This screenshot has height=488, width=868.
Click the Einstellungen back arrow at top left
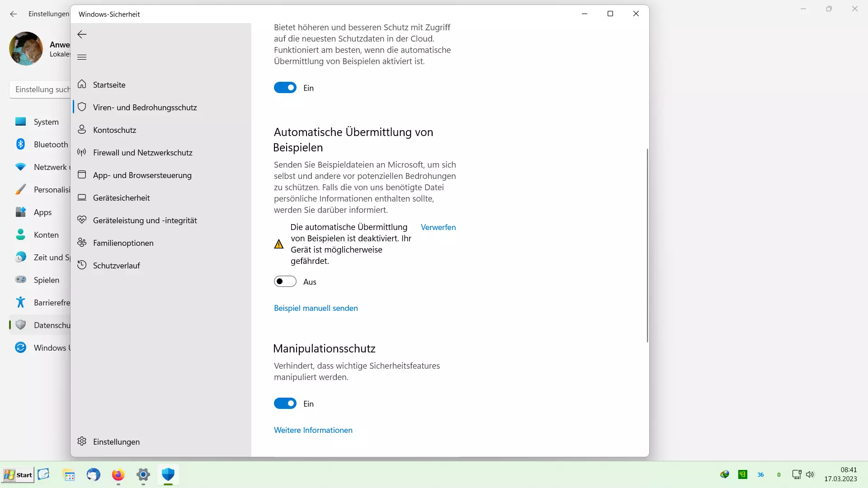point(14,14)
